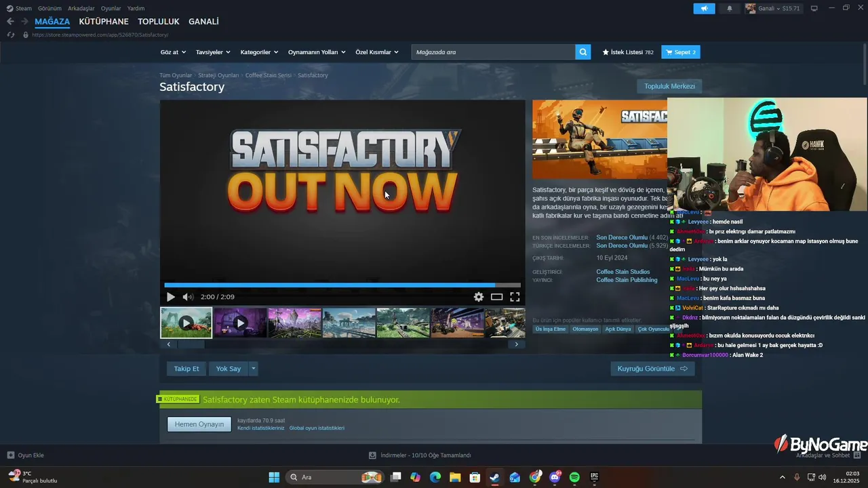868x488 pixels.
Task: Switch to the MAĞAZA tab
Action: (x=52, y=22)
